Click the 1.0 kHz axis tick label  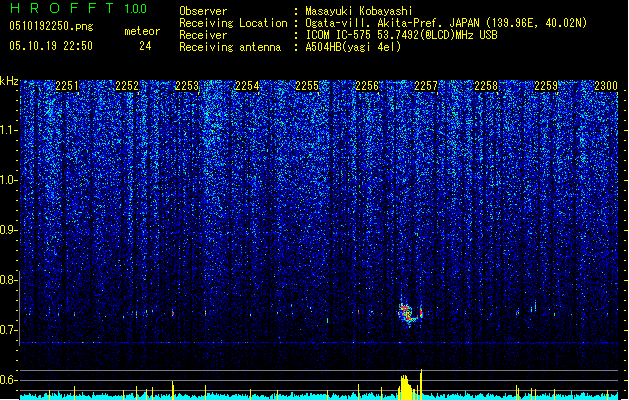pos(9,180)
